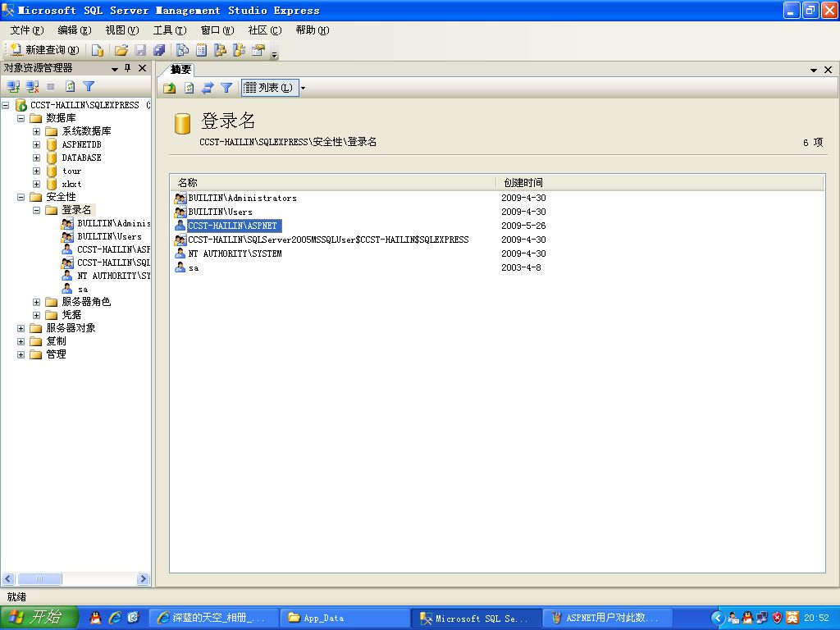Expand the 服务器对象 folder

[21, 328]
